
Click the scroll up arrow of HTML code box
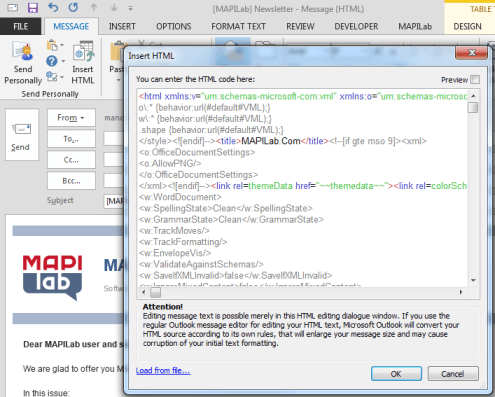pyautogui.click(x=473, y=96)
